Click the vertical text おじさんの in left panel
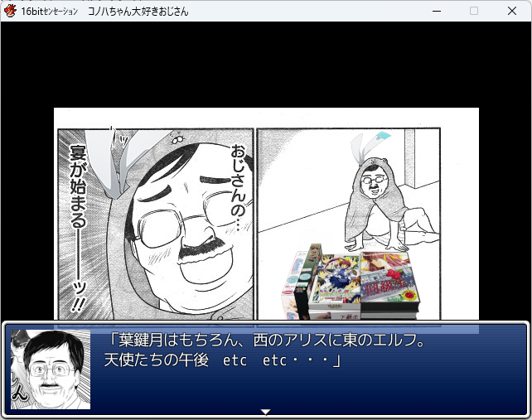 [238, 188]
